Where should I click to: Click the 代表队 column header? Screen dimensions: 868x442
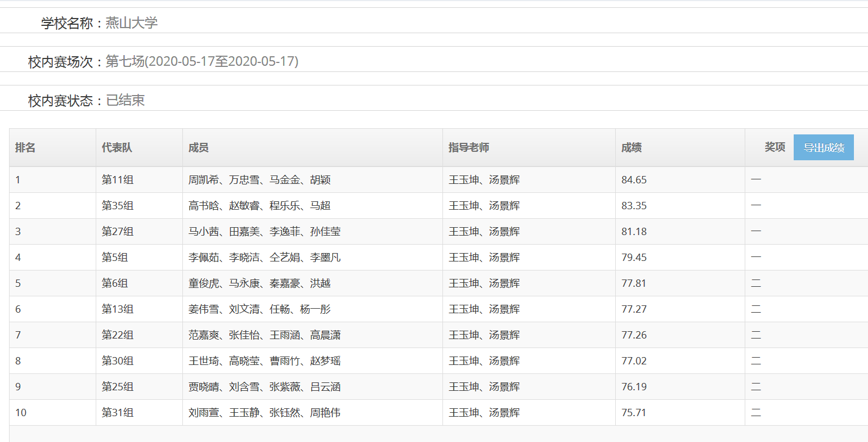click(x=117, y=147)
